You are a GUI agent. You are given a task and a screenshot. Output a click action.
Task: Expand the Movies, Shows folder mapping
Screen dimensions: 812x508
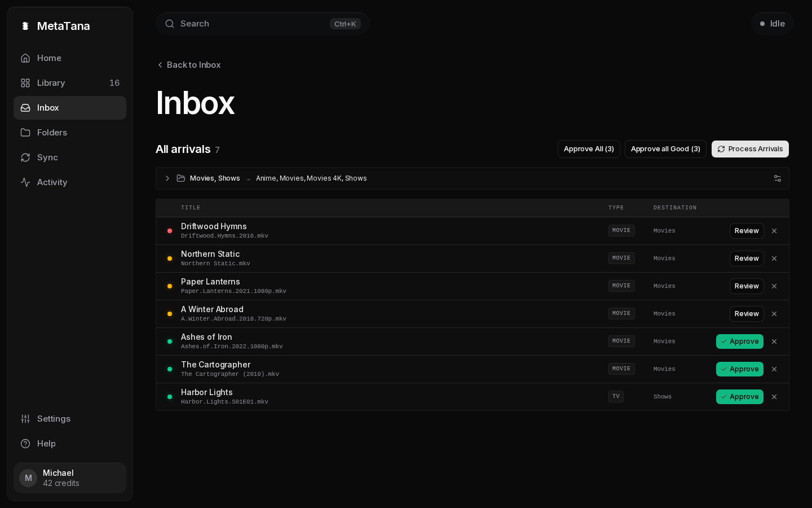(x=167, y=178)
